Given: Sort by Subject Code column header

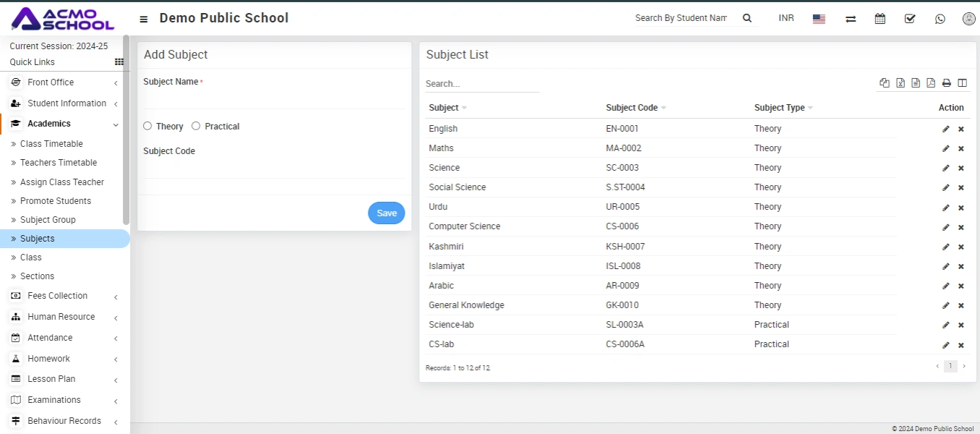Looking at the screenshot, I should 632,108.
